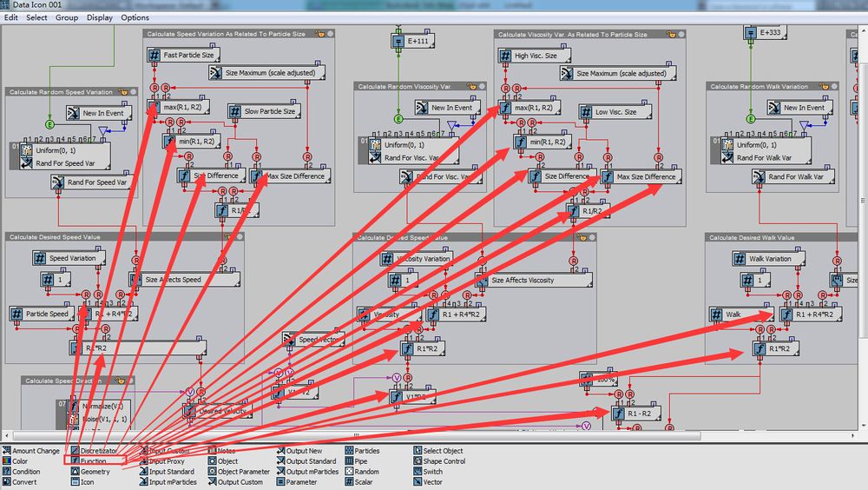This screenshot has width=868, height=490.
Task: Click horizontal scrollbar right arrow
Action: pyautogui.click(x=852, y=435)
